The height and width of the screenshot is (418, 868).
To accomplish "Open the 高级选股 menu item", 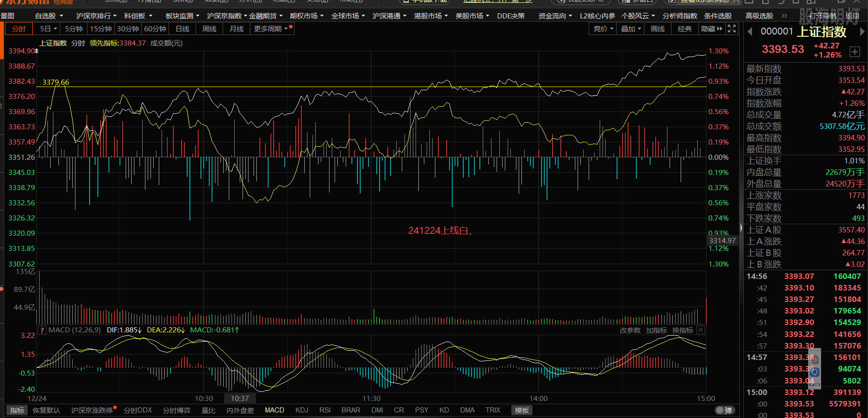I will point(759,16).
